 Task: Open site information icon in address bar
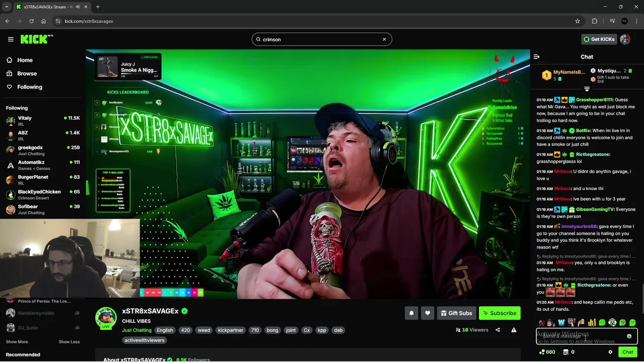(58, 21)
